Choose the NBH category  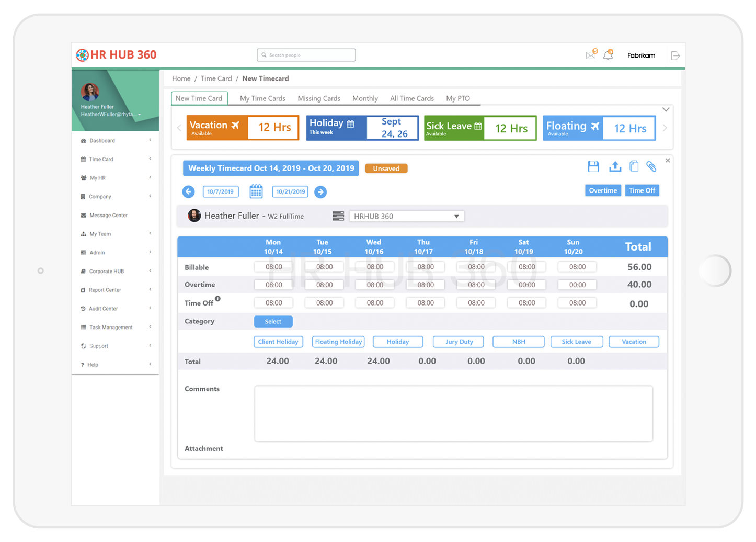point(519,342)
